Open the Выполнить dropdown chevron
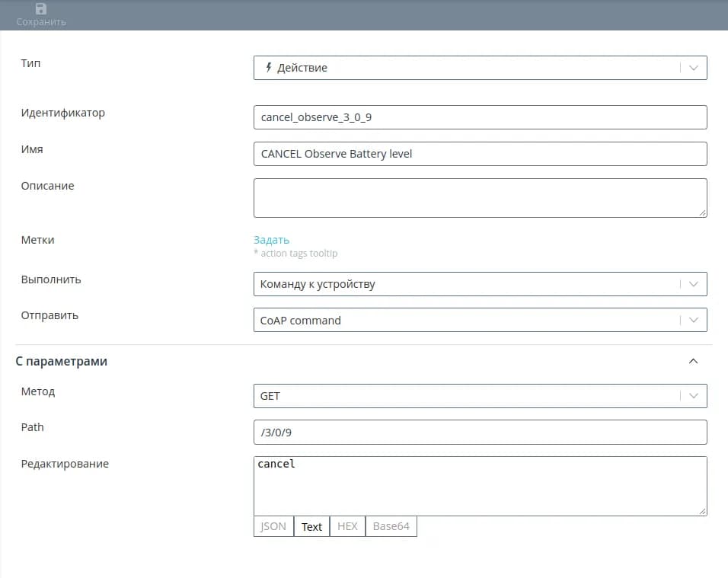The width and height of the screenshot is (728, 578). tap(693, 284)
